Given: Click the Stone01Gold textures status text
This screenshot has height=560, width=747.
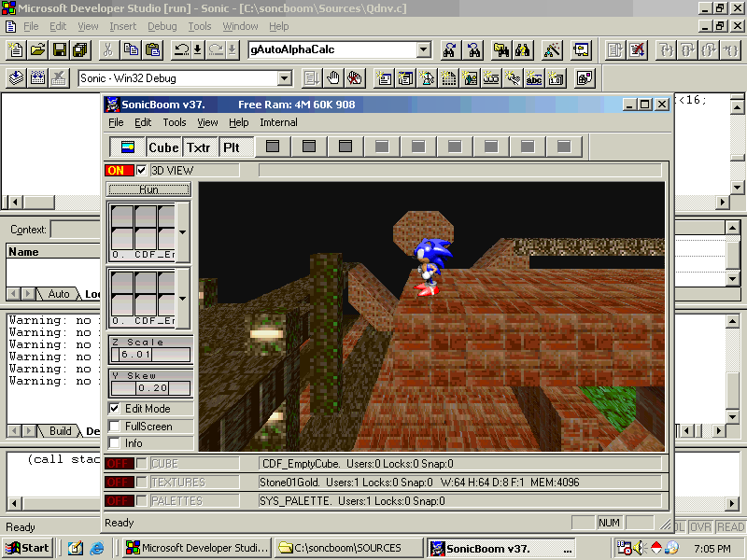Looking at the screenshot, I should (x=418, y=482).
